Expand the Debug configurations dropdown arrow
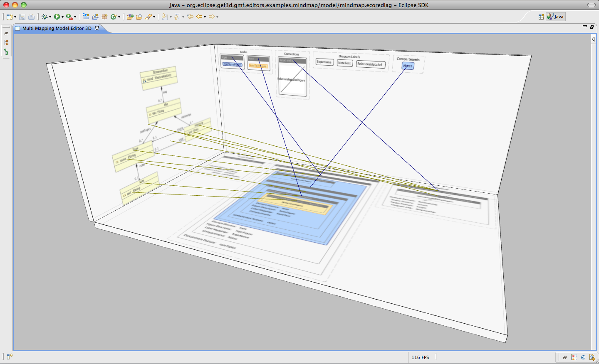599x364 pixels. click(x=50, y=17)
